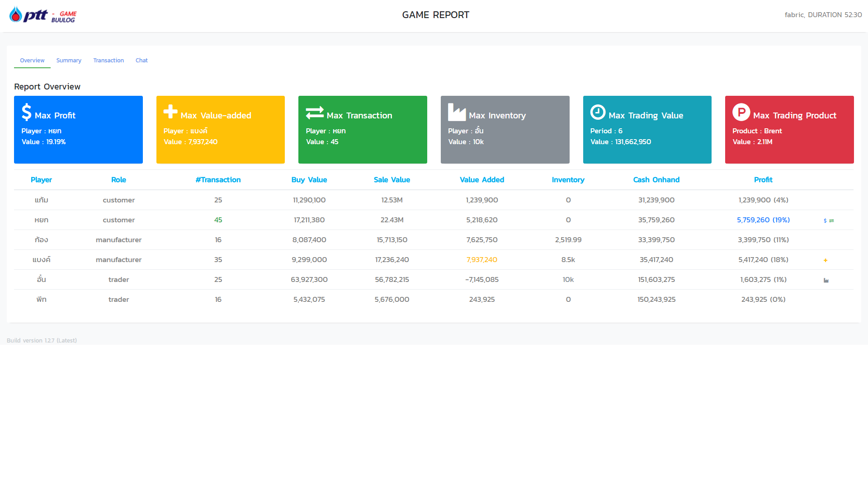Viewport: 868px width, 488px height.
Task: Click the 150,243,925 cash onhand cell
Action: 656,300
